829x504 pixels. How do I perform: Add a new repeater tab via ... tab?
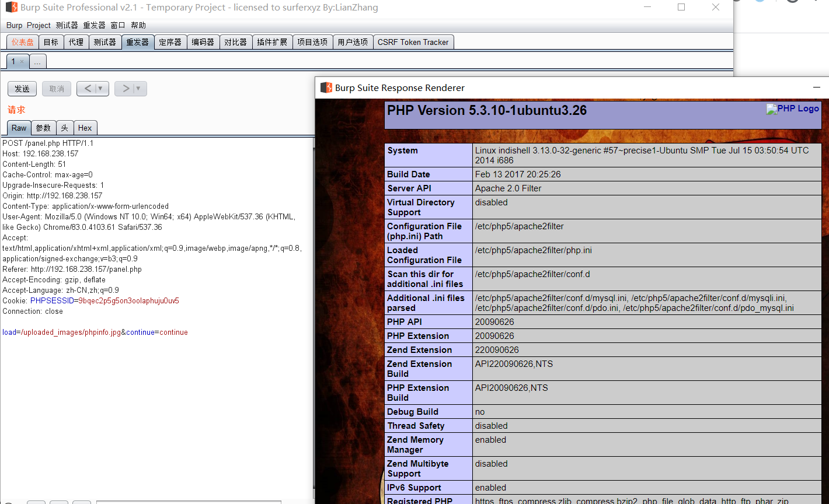pos(37,62)
